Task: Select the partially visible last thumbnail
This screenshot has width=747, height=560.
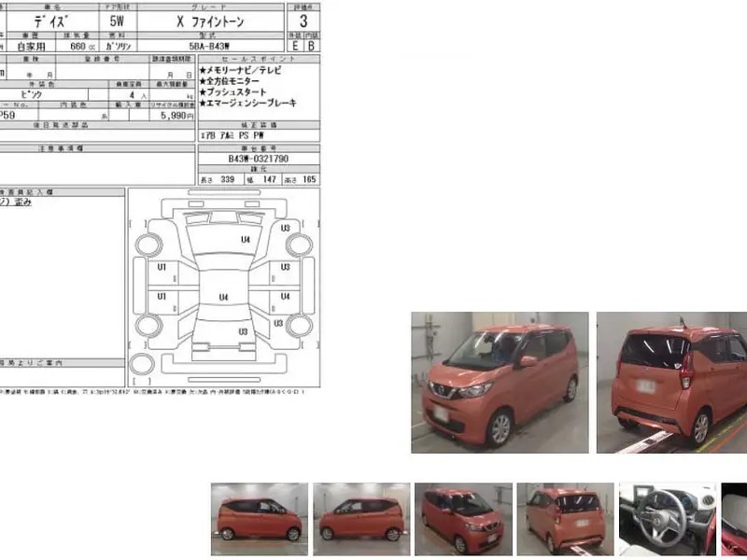Action: (x=735, y=511)
